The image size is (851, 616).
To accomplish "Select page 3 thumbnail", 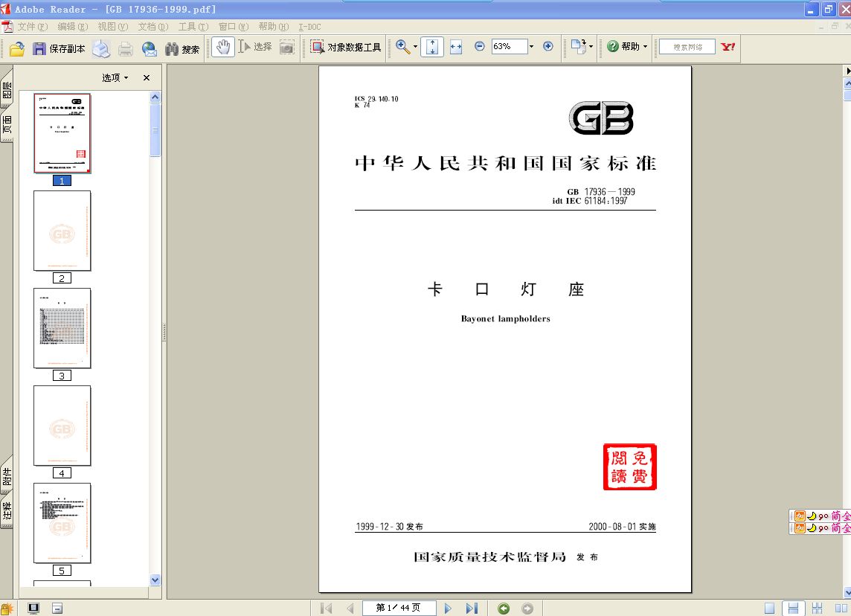I will 62,328.
